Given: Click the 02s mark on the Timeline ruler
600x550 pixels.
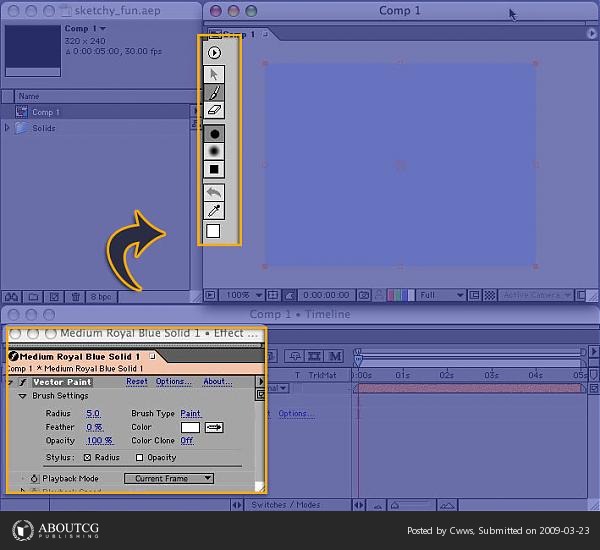Looking at the screenshot, I should (x=447, y=375).
